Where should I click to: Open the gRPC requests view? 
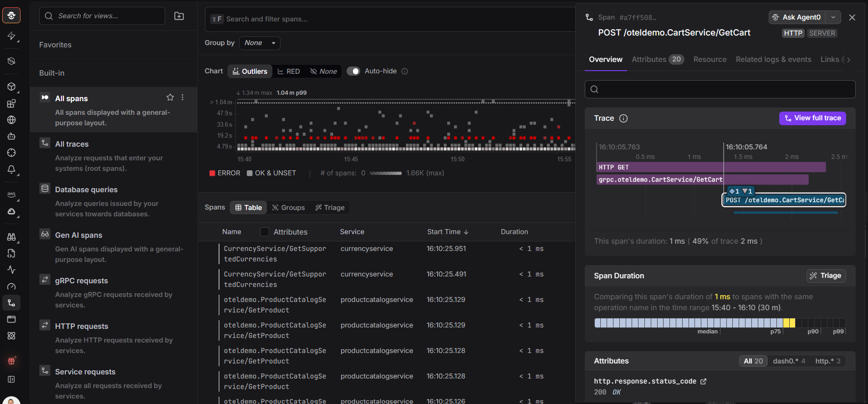113,292
